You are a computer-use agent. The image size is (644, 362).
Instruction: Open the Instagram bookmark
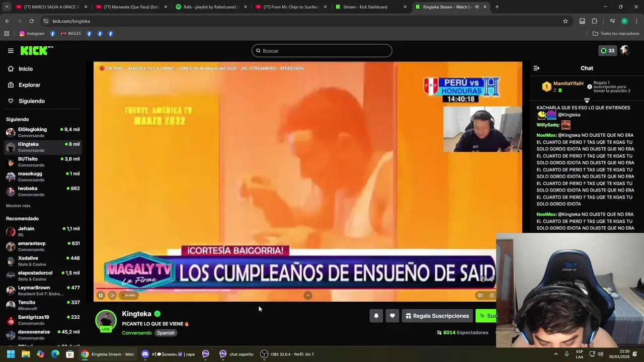pyautogui.click(x=32, y=34)
